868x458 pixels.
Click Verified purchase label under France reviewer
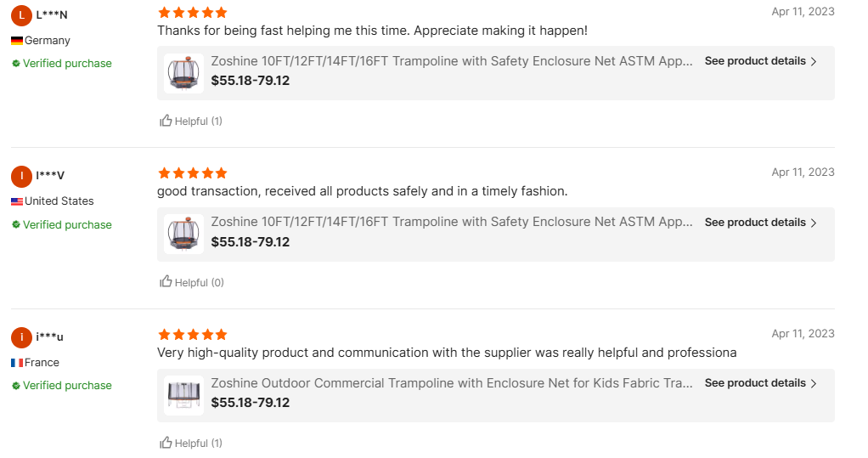[67, 386]
